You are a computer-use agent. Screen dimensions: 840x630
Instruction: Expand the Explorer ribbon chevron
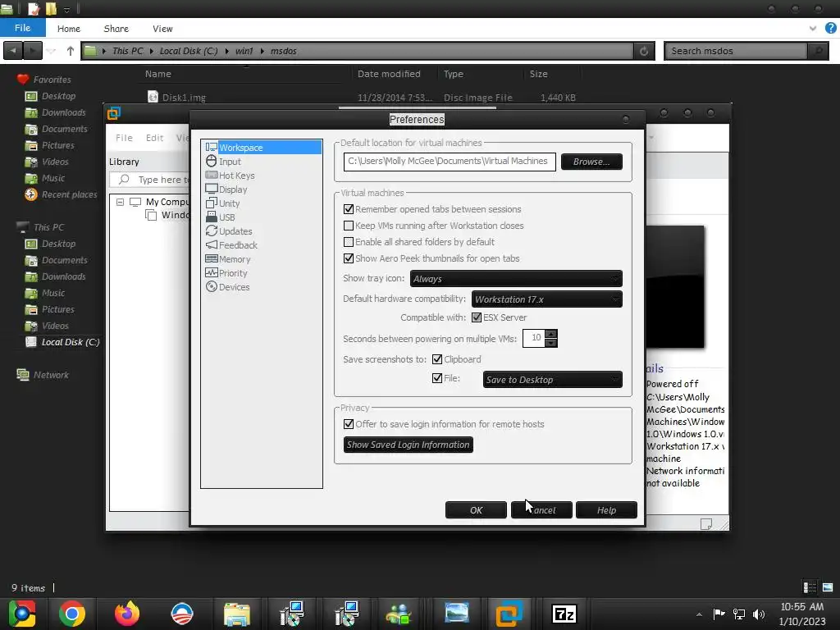tap(813, 29)
